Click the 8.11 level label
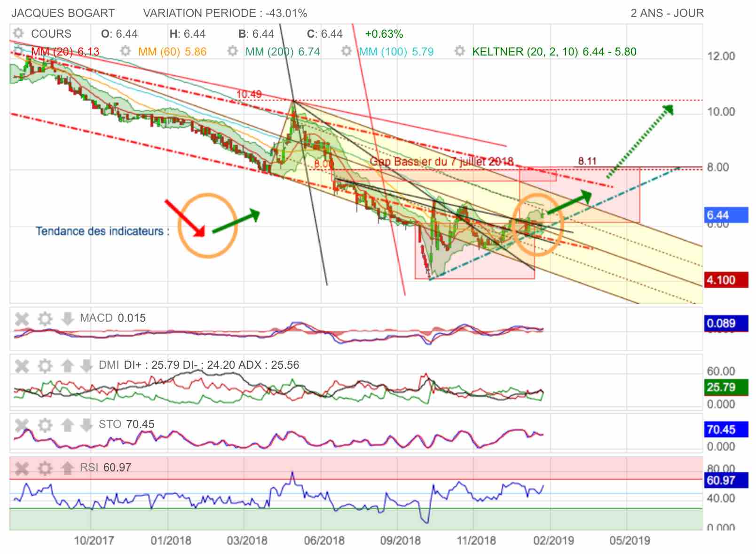 (587, 161)
